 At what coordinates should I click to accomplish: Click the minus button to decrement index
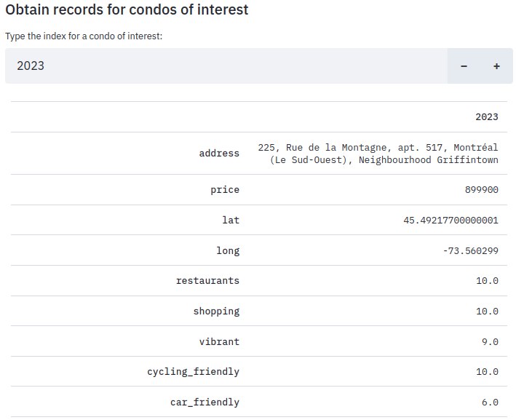pos(464,66)
